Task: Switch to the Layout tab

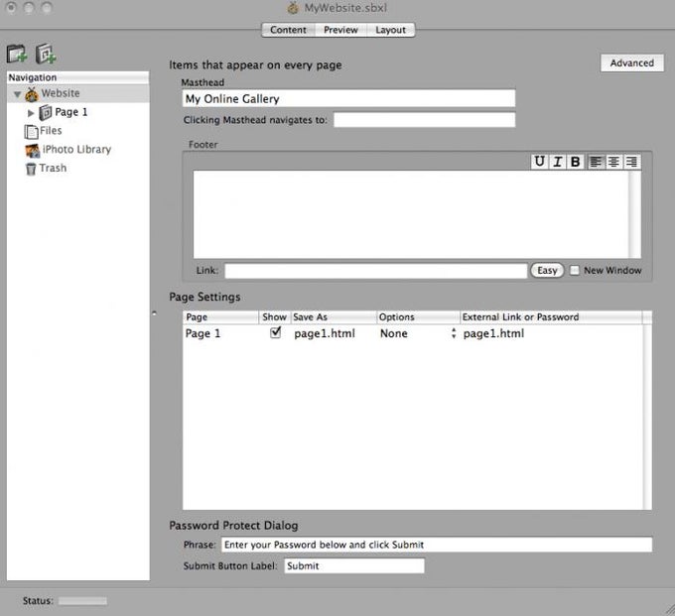Action: (390, 30)
